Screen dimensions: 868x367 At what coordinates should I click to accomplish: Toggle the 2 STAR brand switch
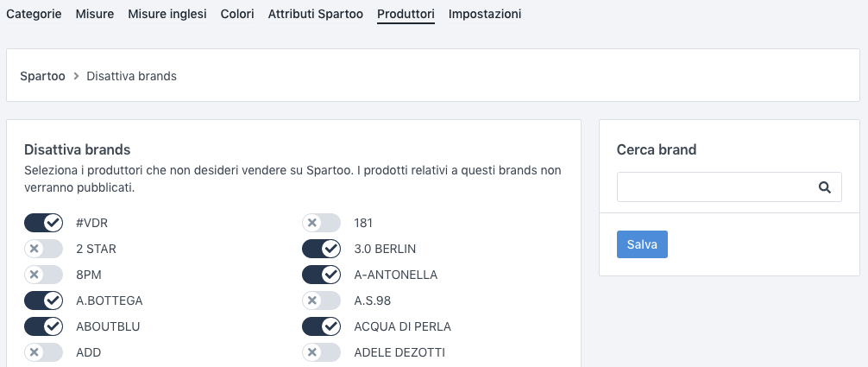click(44, 249)
